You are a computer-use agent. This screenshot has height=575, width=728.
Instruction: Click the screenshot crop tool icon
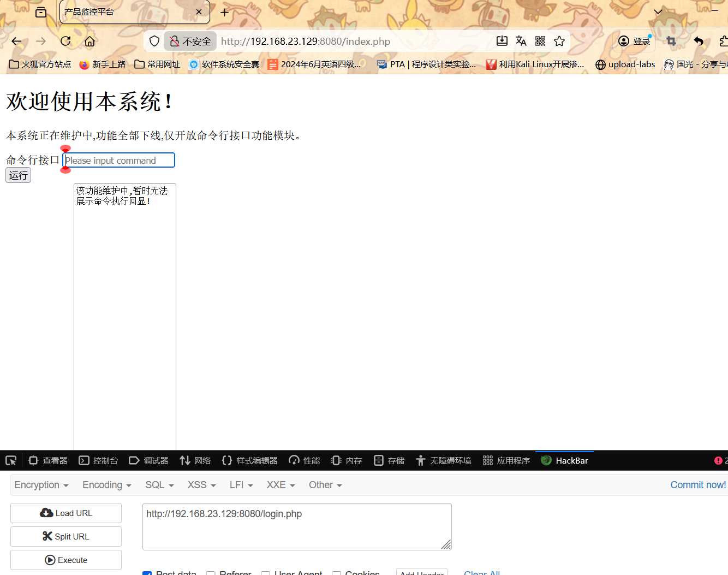(671, 41)
